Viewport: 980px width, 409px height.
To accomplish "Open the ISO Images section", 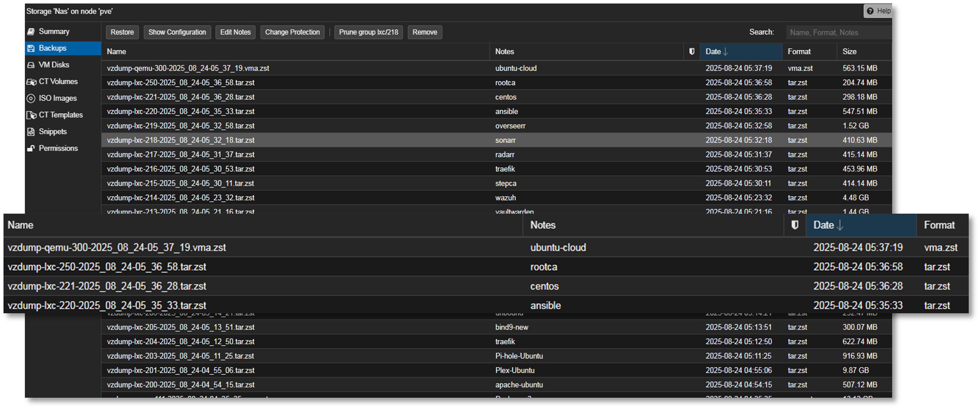I will click(57, 98).
